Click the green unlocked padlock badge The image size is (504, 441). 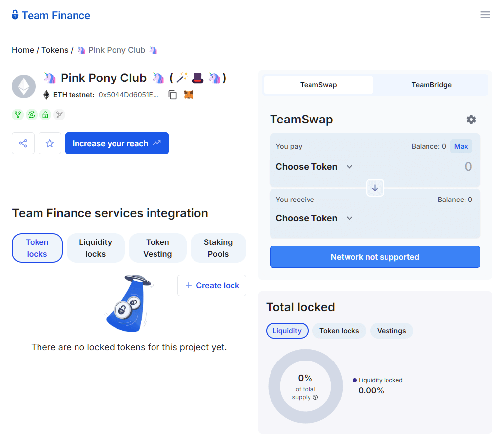(x=45, y=115)
